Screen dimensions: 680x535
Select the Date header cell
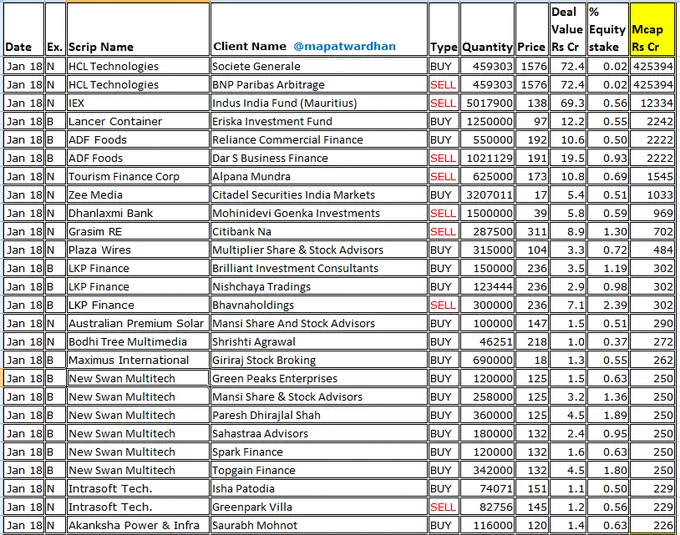tap(23, 29)
